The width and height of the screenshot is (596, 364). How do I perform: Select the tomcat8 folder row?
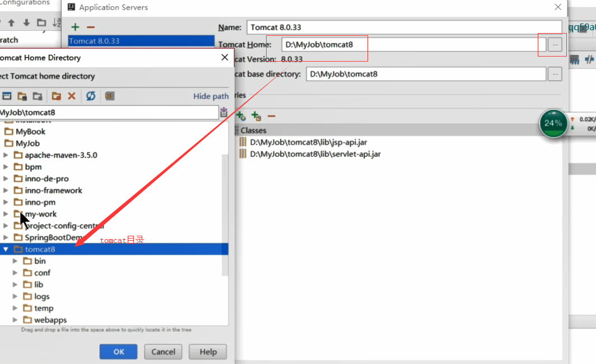coord(114,249)
